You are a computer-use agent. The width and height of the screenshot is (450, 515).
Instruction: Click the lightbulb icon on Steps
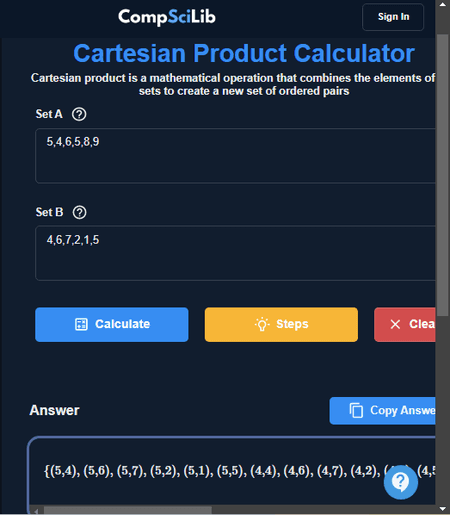tap(262, 324)
